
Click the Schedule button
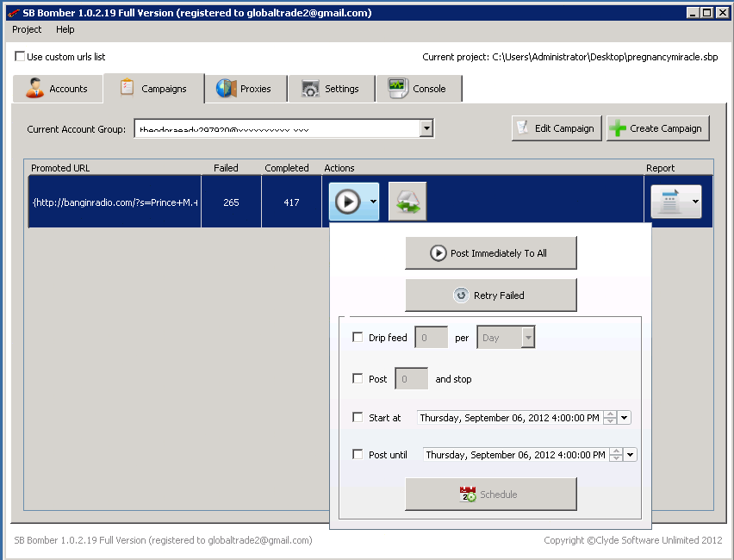(x=490, y=494)
